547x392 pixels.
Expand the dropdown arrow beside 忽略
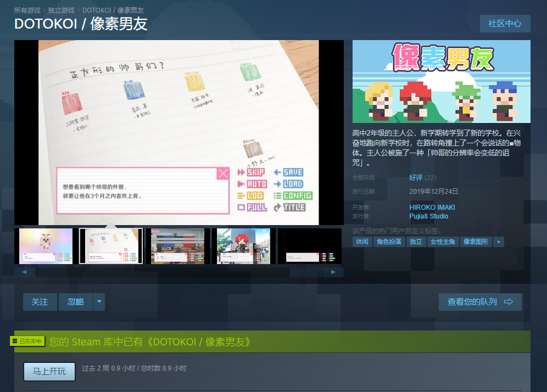(99, 301)
